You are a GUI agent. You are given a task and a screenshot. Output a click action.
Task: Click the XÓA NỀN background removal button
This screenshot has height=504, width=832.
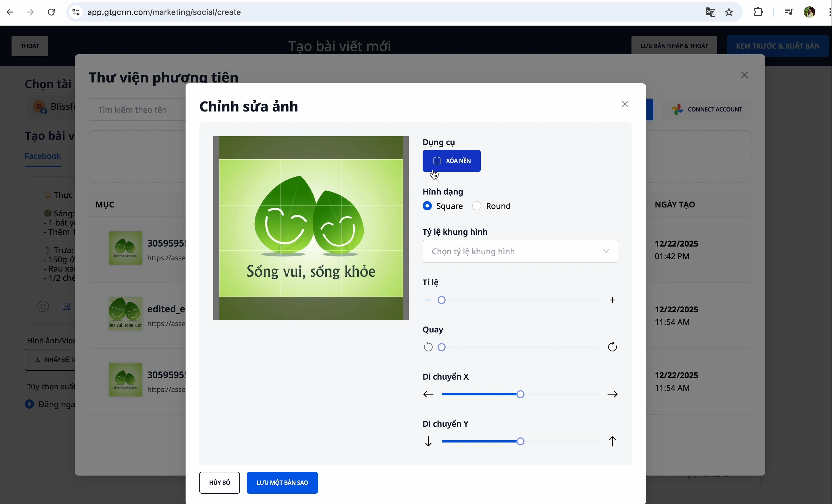click(451, 161)
